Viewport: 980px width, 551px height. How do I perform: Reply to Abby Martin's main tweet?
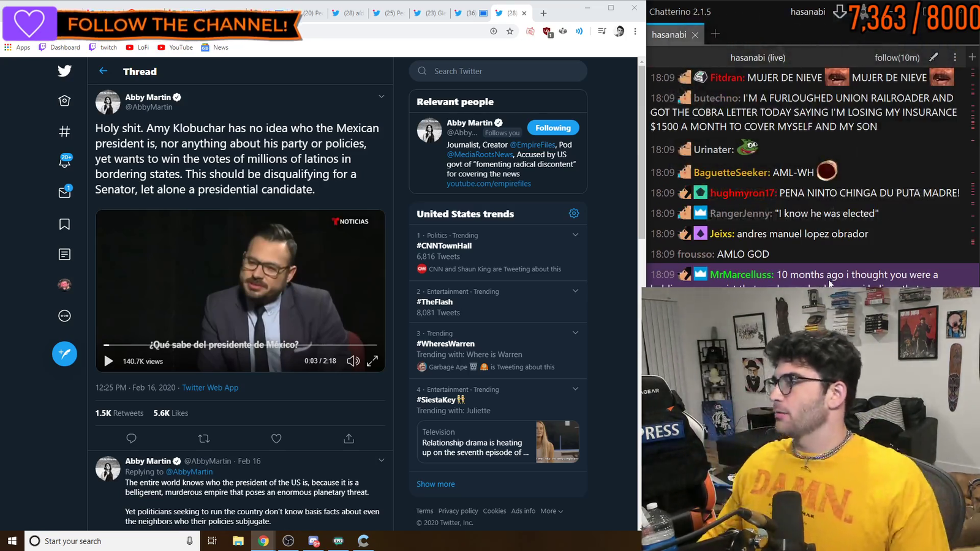pyautogui.click(x=131, y=438)
